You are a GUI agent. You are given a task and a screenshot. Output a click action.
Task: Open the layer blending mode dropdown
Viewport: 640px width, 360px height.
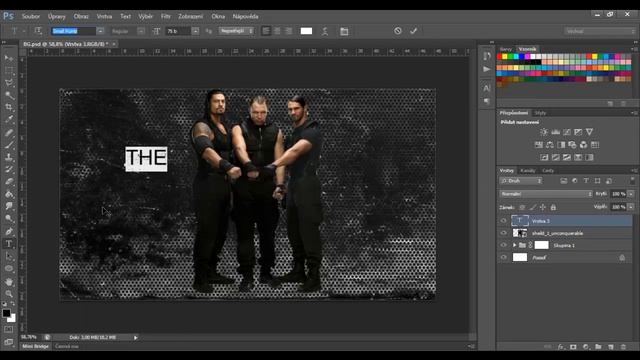click(546, 194)
